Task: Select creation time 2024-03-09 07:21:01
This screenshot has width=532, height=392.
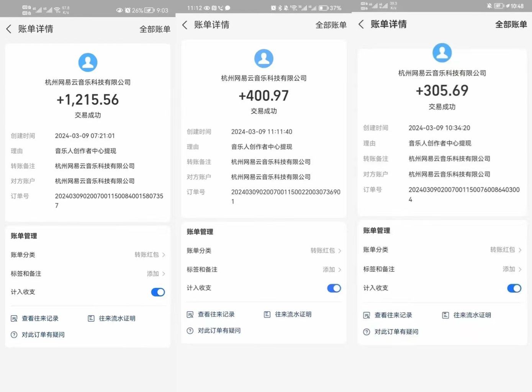Action: (x=85, y=136)
